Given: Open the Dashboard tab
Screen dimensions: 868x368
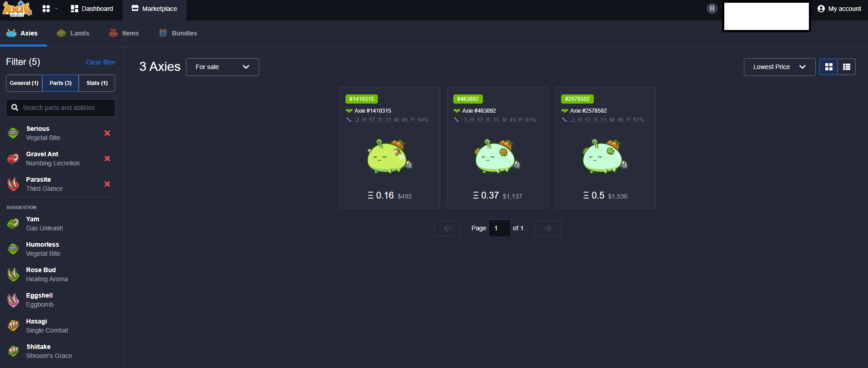Looking at the screenshot, I should point(92,9).
